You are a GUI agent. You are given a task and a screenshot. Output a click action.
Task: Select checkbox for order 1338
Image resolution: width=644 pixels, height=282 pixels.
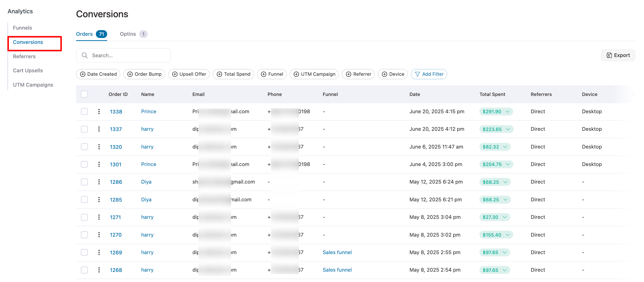pyautogui.click(x=85, y=112)
